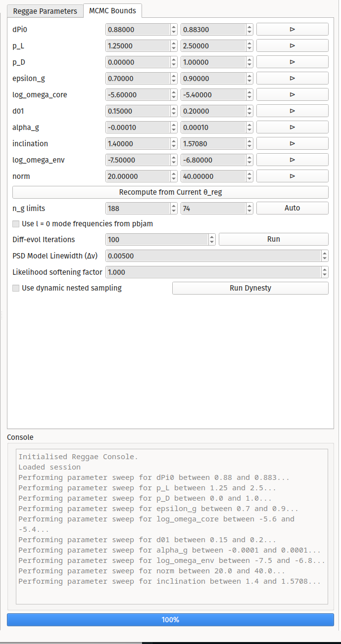Image resolution: width=341 pixels, height=644 pixels.
Task: Click the console line 'Initialised Reggae Console.'
Action: pos(78,457)
